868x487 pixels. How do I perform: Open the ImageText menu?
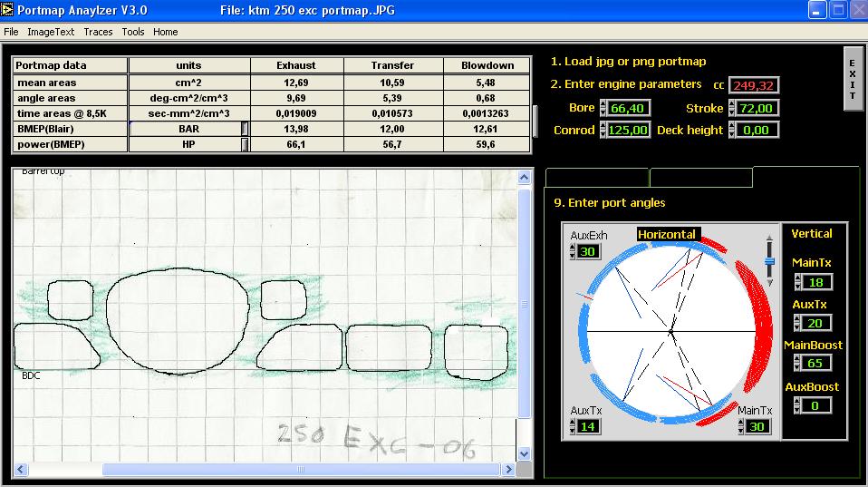coord(51,32)
